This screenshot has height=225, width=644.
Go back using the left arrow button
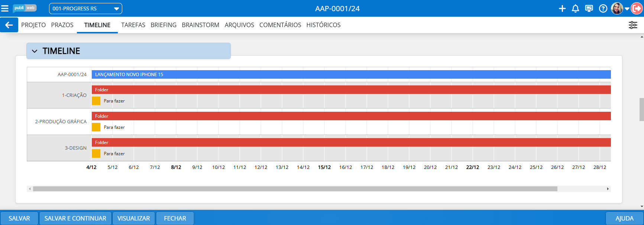point(9,25)
